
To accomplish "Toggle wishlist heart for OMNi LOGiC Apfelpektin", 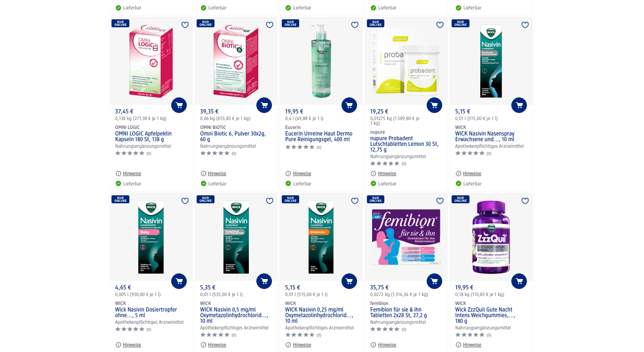I will coord(185,25).
